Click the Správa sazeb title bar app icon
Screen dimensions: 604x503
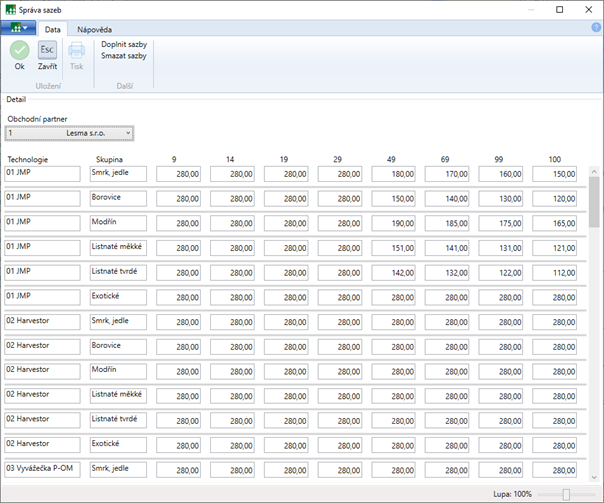[12, 9]
